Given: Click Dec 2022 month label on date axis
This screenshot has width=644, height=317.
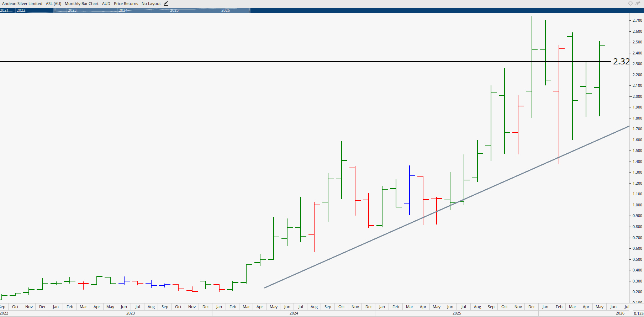Looking at the screenshot, I should pyautogui.click(x=42, y=307).
